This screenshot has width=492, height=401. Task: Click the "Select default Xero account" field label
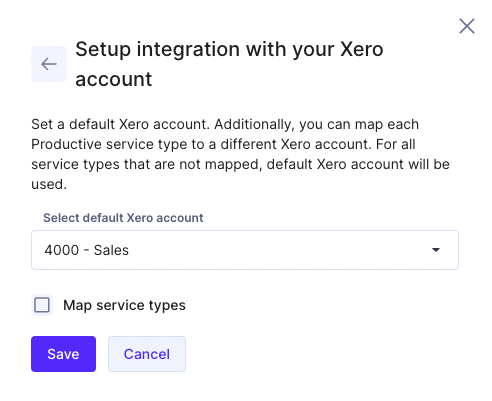coord(123,218)
